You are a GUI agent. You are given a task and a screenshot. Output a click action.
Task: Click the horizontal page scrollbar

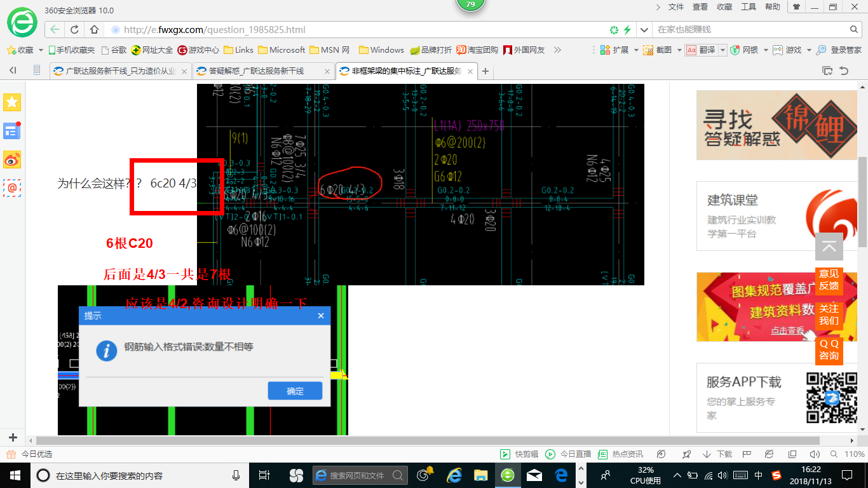(428, 440)
